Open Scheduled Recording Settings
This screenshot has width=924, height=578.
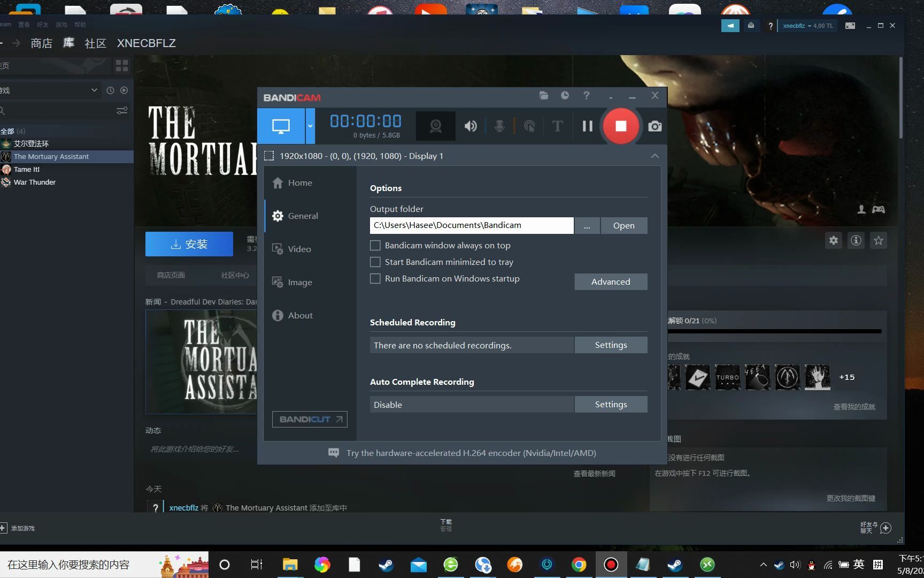coord(611,345)
